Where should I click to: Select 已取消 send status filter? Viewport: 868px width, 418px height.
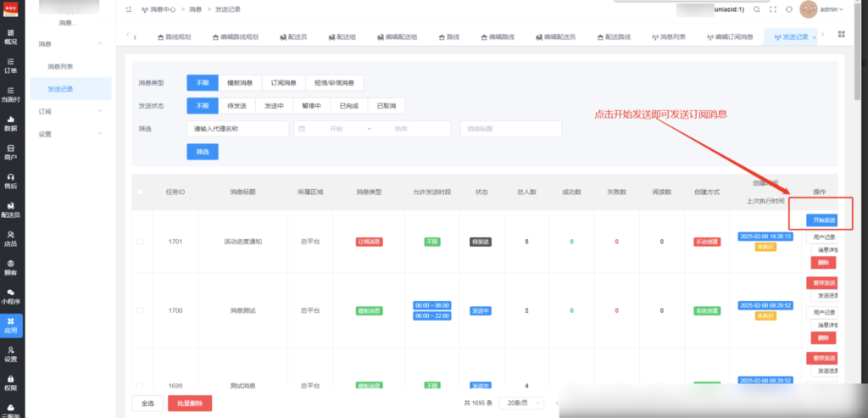click(387, 106)
